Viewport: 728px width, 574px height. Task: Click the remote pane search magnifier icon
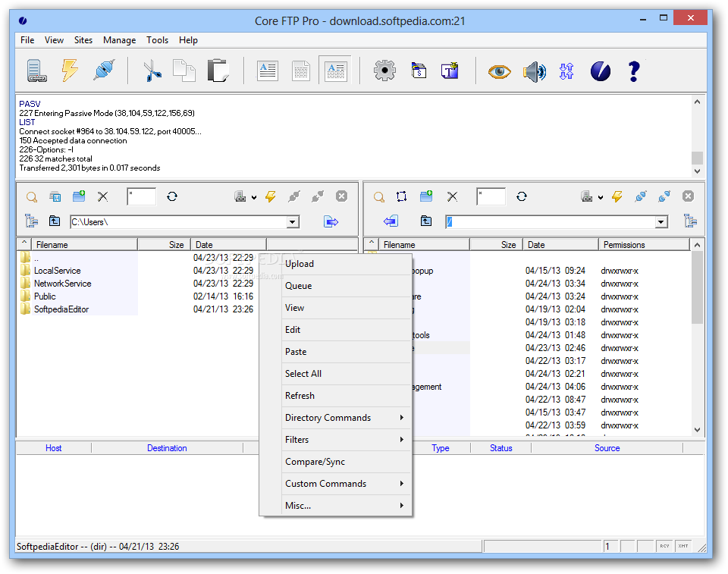point(379,197)
